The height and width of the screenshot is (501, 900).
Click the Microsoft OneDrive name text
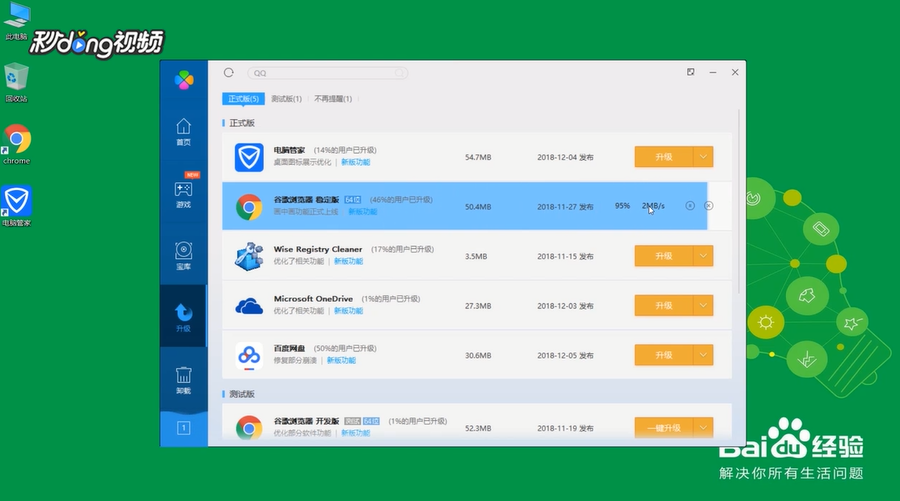(x=313, y=299)
